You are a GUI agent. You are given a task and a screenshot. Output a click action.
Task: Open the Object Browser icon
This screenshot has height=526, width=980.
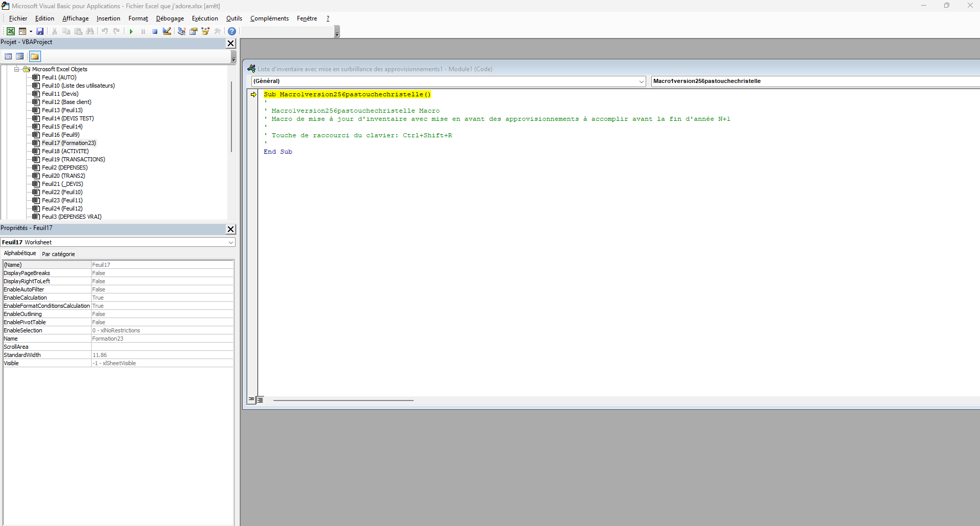point(205,31)
